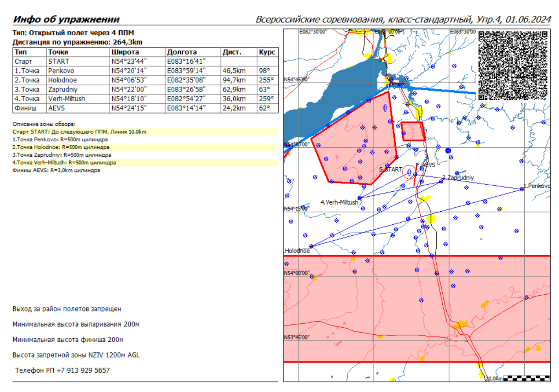Click the 259° course cell
Image resolution: width=559 pixels, height=392 pixels.
click(x=267, y=99)
